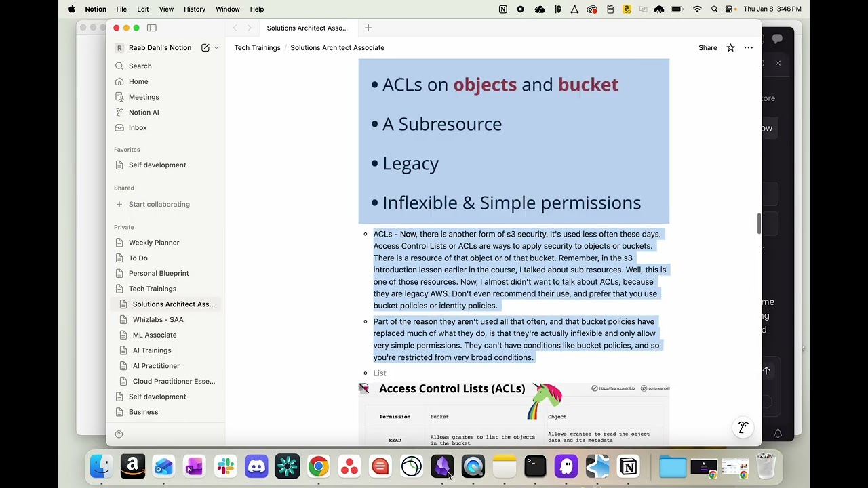The width and height of the screenshot is (868, 488).
Task: Open the To Do page
Action: point(167,258)
